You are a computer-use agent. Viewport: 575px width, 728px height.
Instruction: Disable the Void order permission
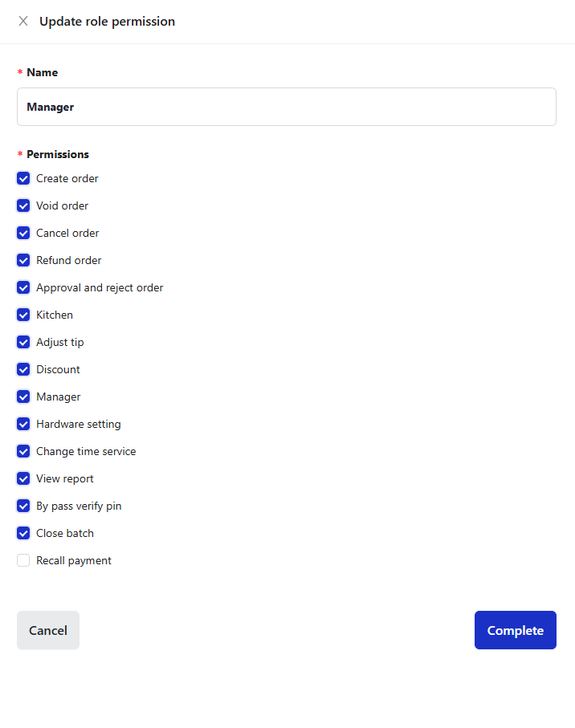[x=22, y=205]
